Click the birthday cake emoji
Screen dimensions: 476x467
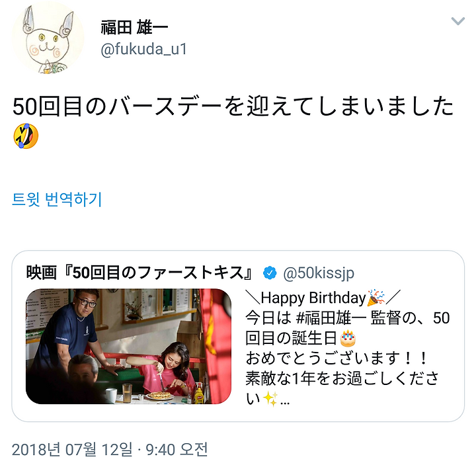point(348,338)
